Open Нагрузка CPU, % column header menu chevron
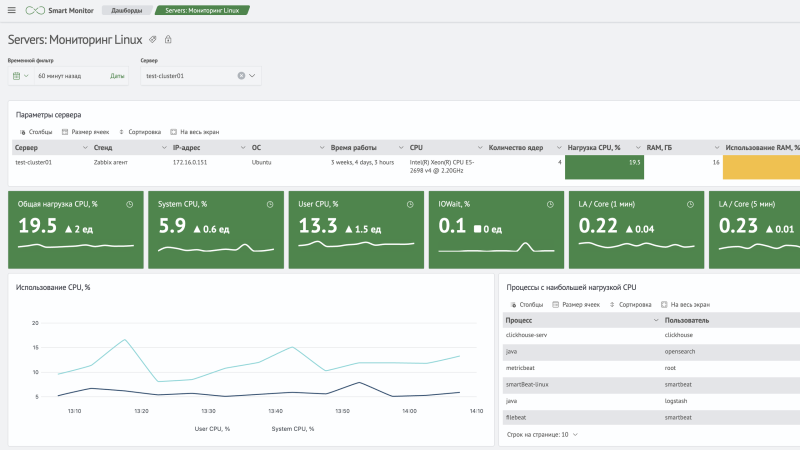This screenshot has width=800, height=450. [638, 147]
